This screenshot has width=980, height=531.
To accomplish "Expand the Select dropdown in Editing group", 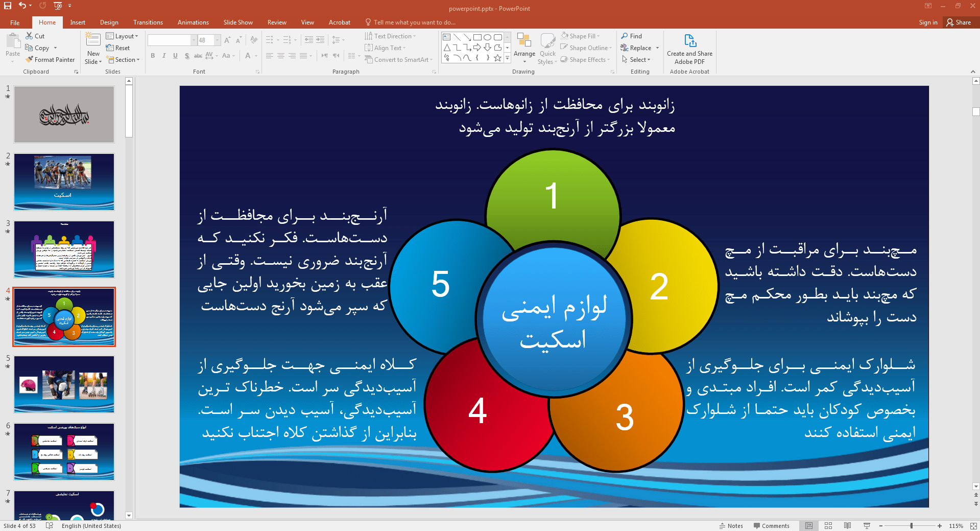I will (636, 60).
